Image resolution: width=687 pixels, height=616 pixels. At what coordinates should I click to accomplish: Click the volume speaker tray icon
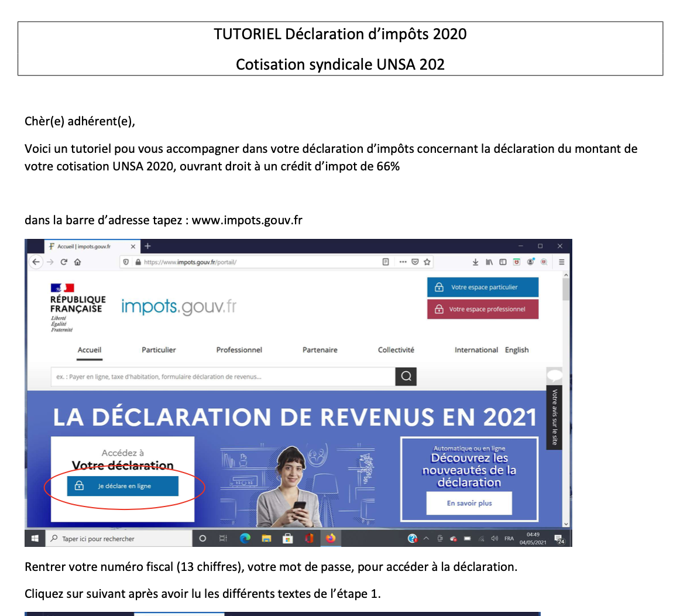[495, 538]
